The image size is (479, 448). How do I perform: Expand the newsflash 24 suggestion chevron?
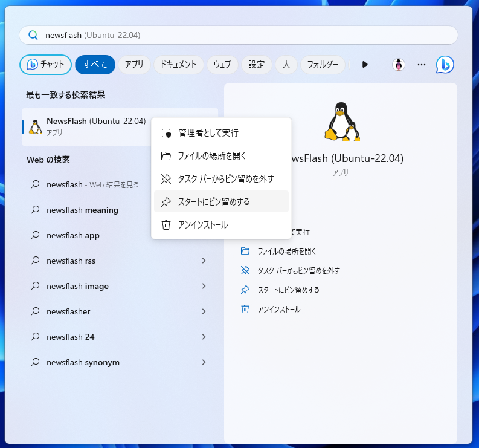pos(204,337)
